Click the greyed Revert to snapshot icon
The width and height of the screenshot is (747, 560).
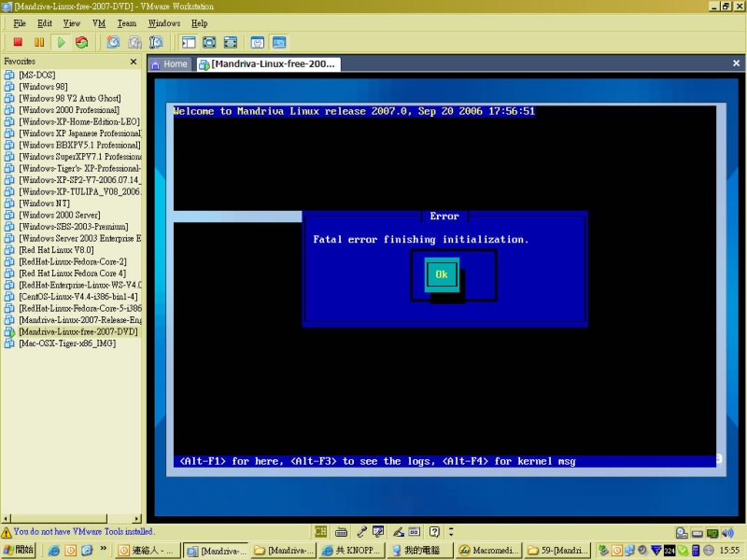134,42
